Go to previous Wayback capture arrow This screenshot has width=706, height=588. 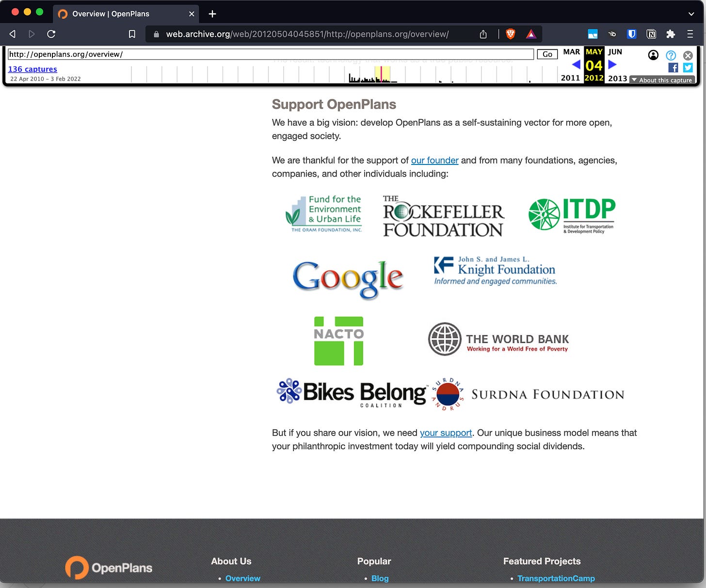(x=576, y=64)
